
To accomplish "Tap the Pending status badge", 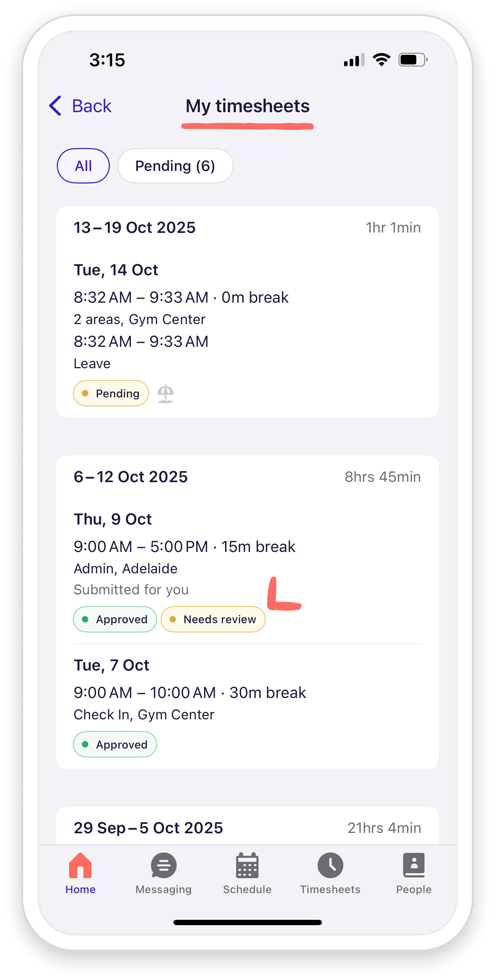I will [111, 393].
